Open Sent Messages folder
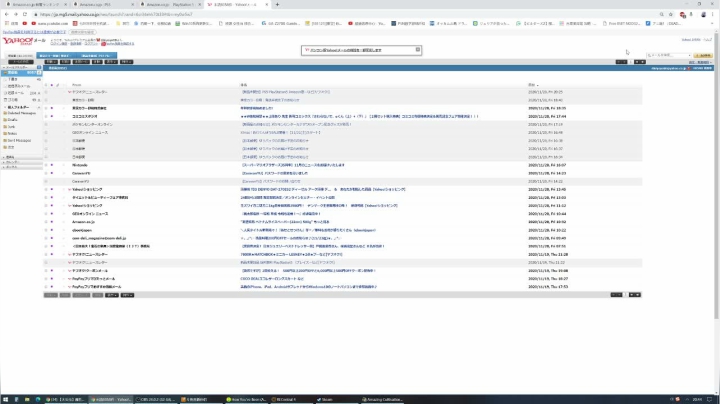Image resolution: width=720 pixels, height=404 pixels. pyautogui.click(x=19, y=140)
